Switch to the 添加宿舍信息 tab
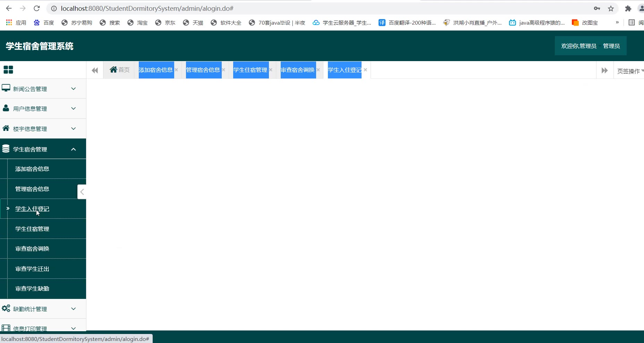Viewport: 644px width, 343px height. (x=156, y=70)
